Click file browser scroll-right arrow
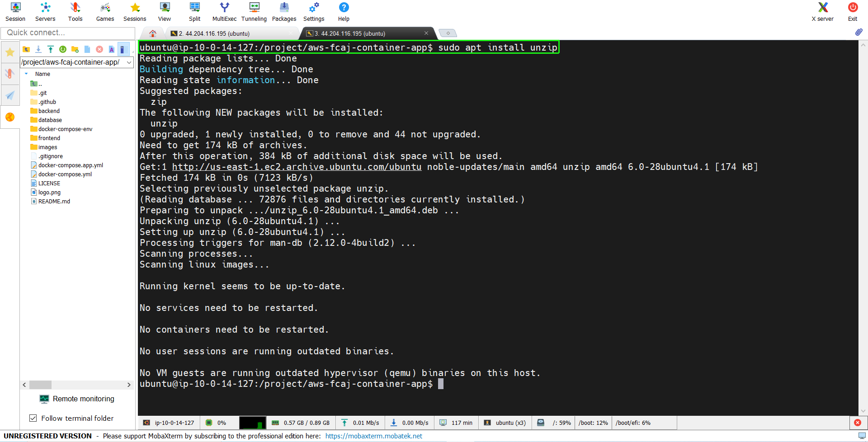Viewport: 868px width, 442px height. [129, 385]
